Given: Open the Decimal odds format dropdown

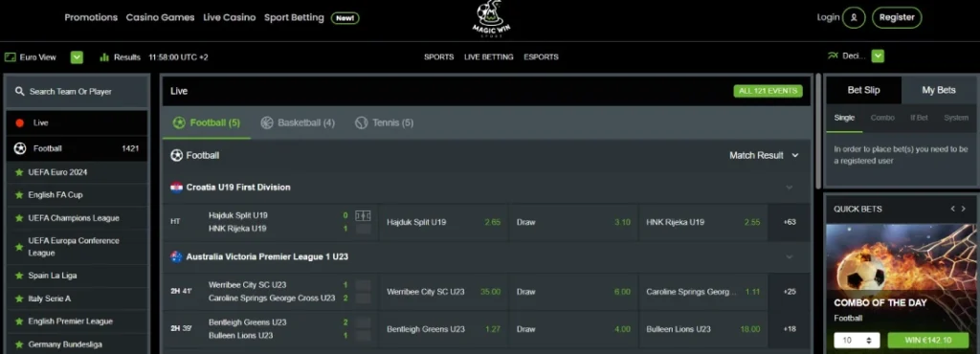Looking at the screenshot, I should tap(879, 56).
